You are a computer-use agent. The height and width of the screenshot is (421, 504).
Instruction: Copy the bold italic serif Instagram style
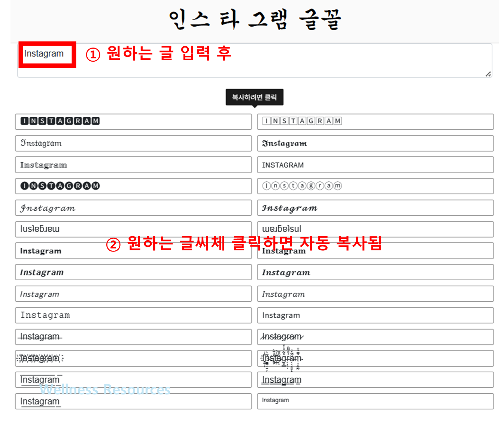point(375,272)
